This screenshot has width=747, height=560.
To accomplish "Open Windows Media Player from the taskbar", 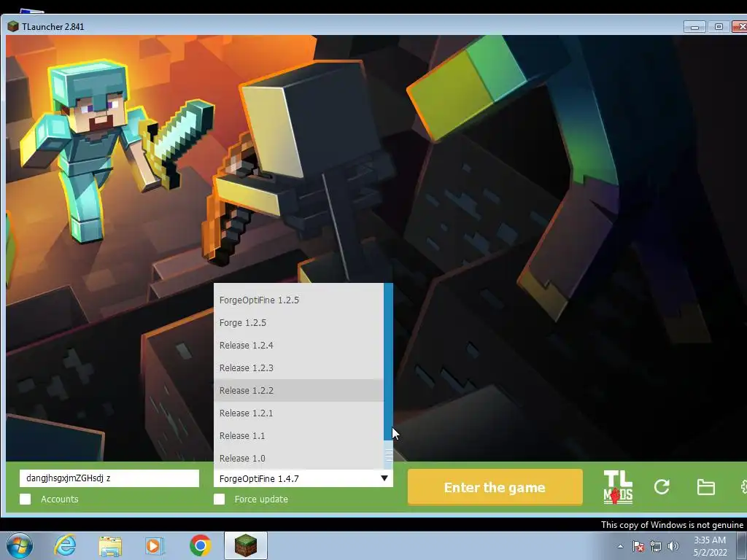I will pos(154,545).
